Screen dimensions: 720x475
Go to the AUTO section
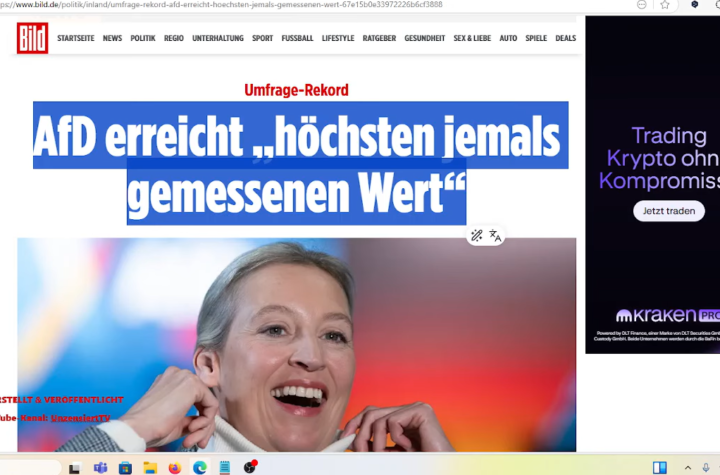[x=508, y=38]
